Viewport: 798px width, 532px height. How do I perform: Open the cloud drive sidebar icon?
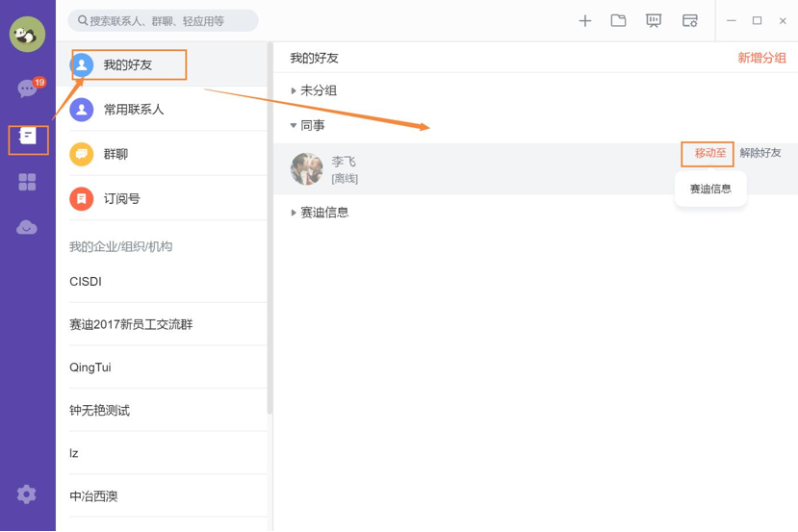tap(26, 227)
